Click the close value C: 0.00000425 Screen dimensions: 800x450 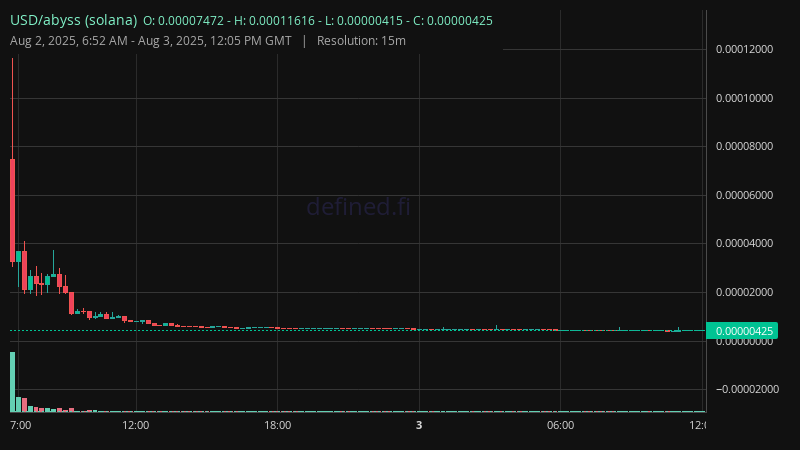453,21
